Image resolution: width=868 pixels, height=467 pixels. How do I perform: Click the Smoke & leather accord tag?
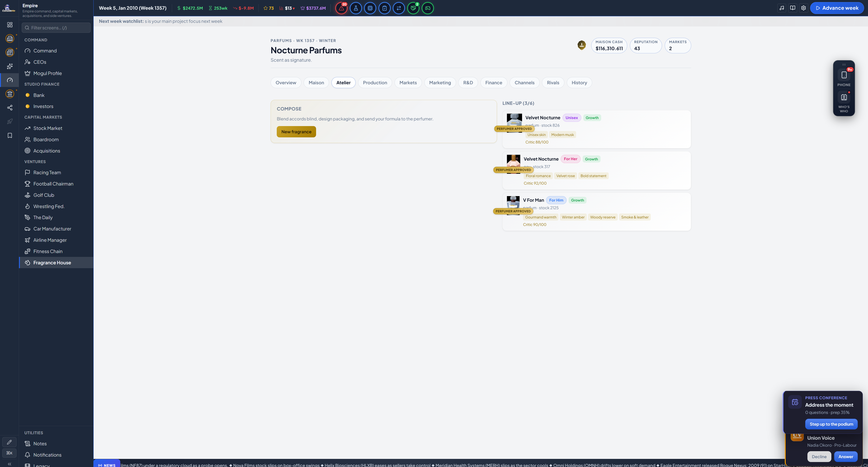pyautogui.click(x=634, y=217)
